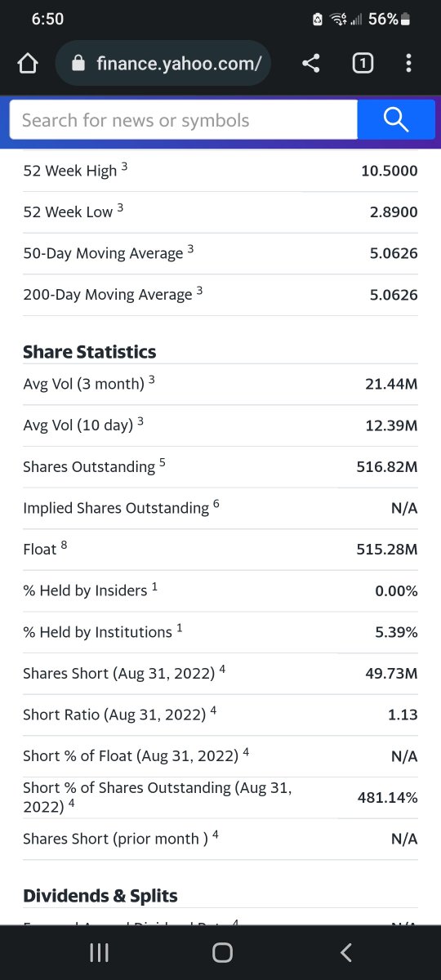Viewport: 441px width, 980px height.
Task: Select the '52 Week High' label
Action: pos(70,171)
